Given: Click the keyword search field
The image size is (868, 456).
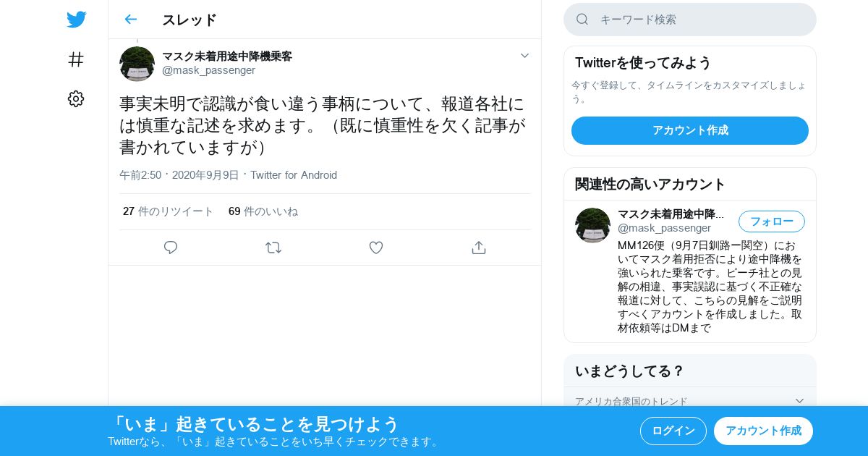Looking at the screenshot, I should coord(690,20).
